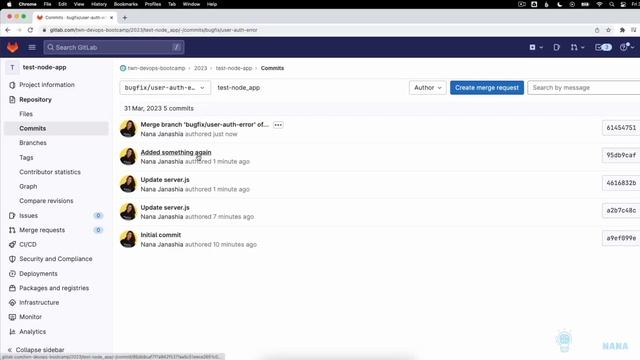
Task: Click commit SHA 4616832b
Action: click(621, 183)
